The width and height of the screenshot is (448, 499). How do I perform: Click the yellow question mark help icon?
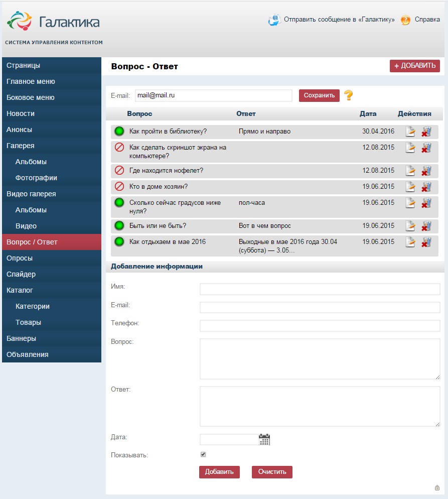pyautogui.click(x=349, y=95)
